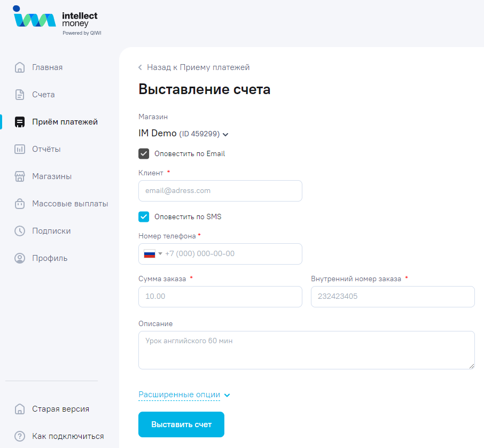Focus the Внутренний номер заказа field
The width and height of the screenshot is (484, 448).
pos(393,297)
